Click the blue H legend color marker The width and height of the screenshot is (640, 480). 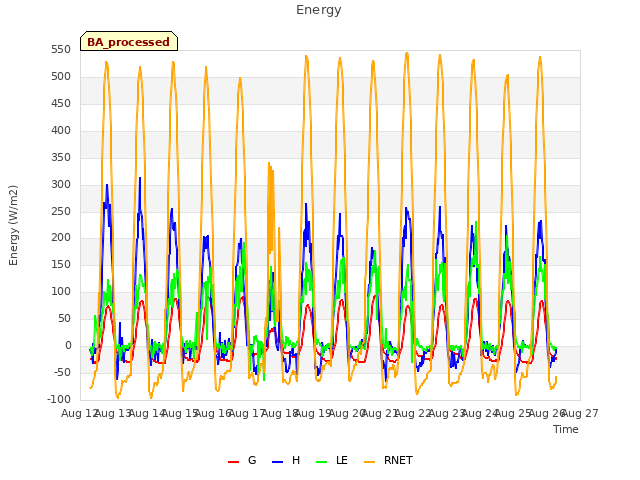coord(278,462)
